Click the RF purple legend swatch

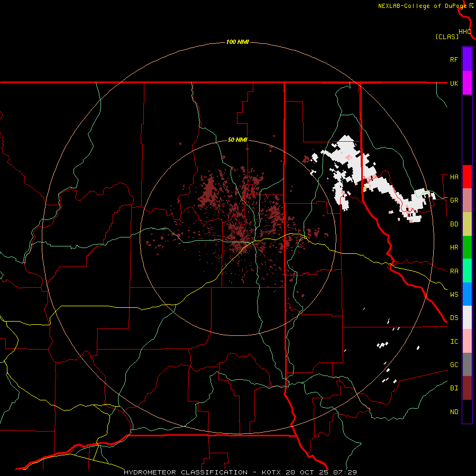(x=467, y=59)
